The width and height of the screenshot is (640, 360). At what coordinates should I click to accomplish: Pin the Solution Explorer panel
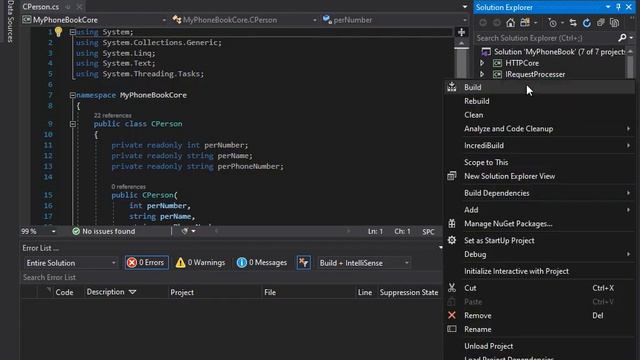tap(618, 7)
